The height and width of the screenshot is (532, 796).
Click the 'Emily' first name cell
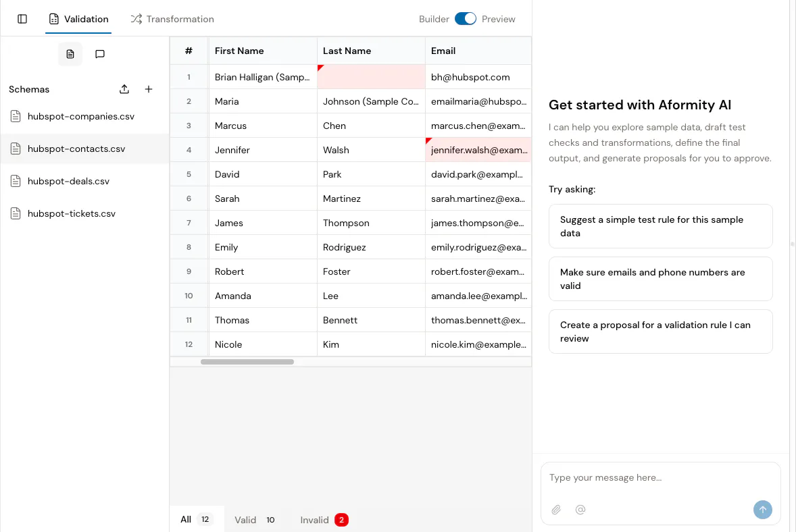pos(263,248)
